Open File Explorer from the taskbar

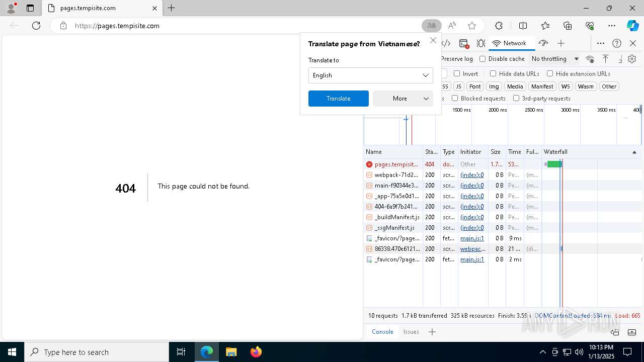231,352
